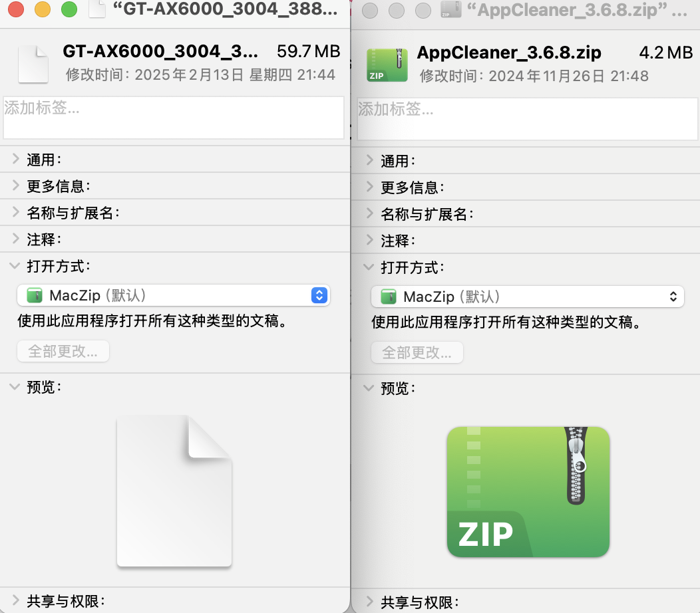Click MacZip app icon in GT-AX6000 open-with dropdown
Viewport: 700px width, 613px height.
[x=35, y=295]
